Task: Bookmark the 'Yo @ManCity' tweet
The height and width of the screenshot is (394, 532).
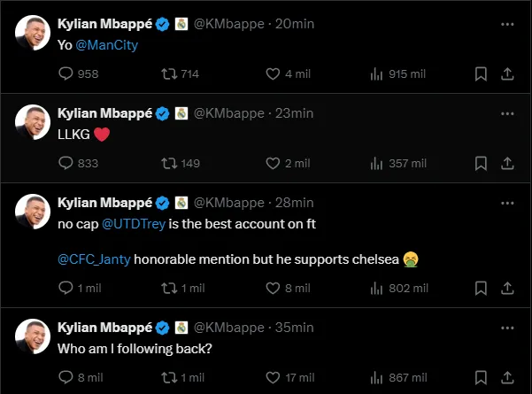Action: pyautogui.click(x=481, y=74)
